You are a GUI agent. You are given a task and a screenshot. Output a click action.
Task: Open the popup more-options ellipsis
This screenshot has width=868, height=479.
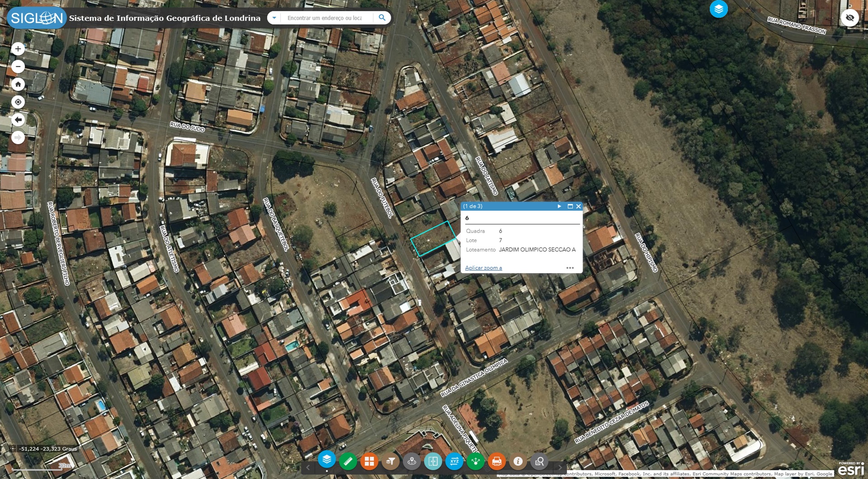click(570, 268)
